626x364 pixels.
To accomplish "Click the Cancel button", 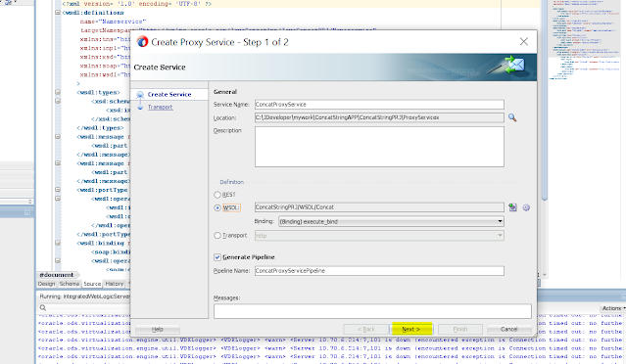I will 509,329.
